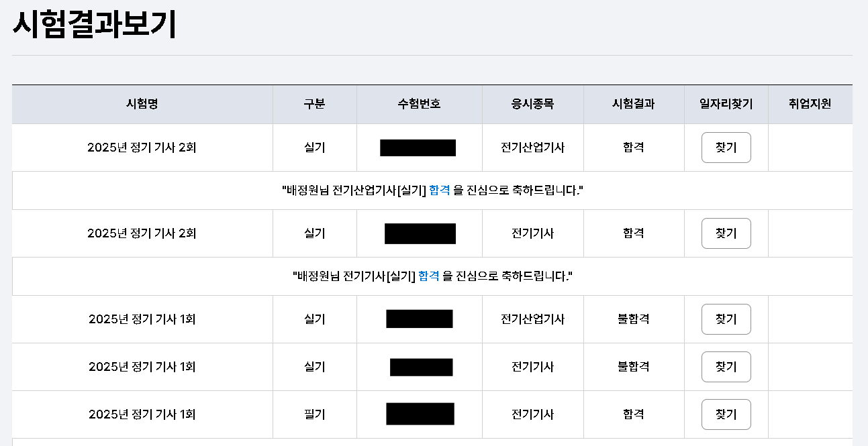Select the 구분 column header
Viewport: 868px width, 446px height.
click(314, 105)
